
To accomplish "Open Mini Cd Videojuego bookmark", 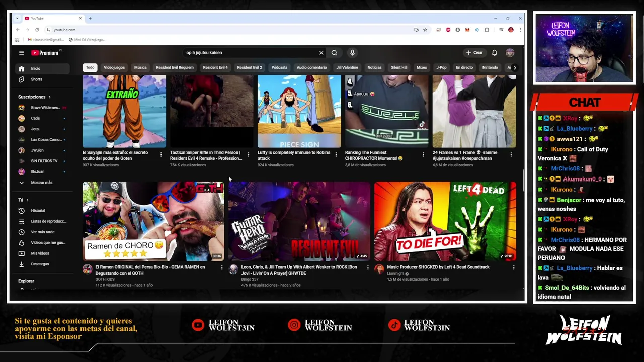I will click(x=87, y=40).
